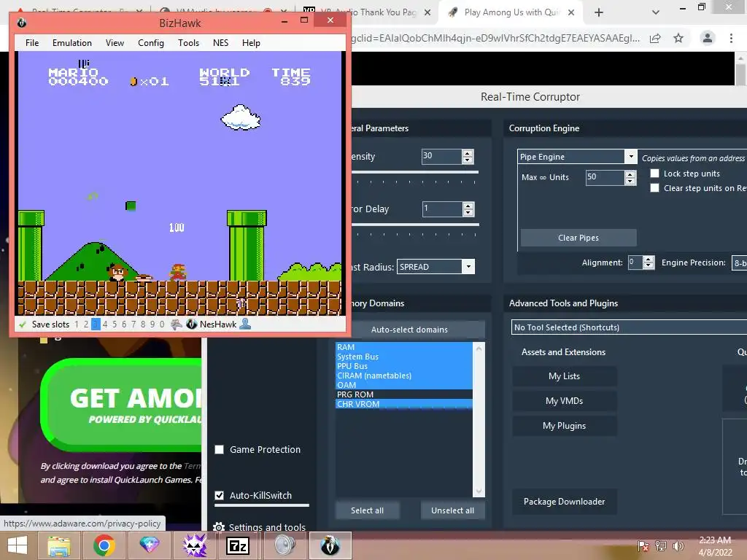Increase Max infinite Units stepper

point(630,174)
